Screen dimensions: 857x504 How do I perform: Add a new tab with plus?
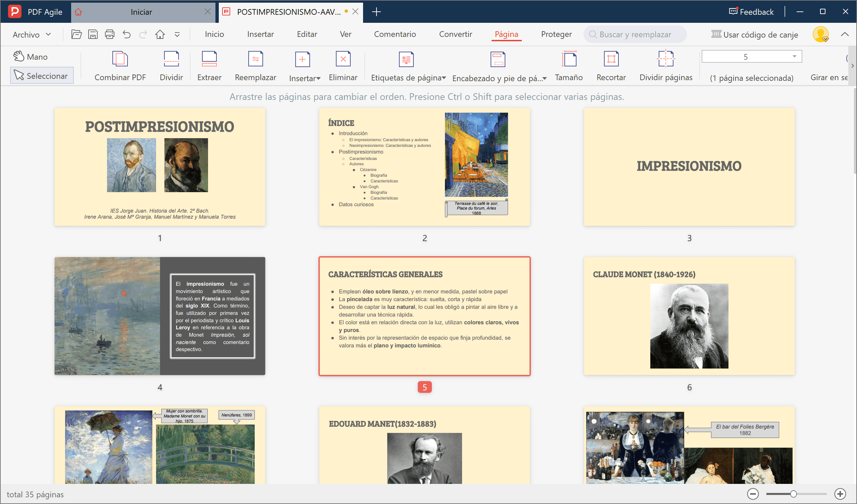(376, 11)
